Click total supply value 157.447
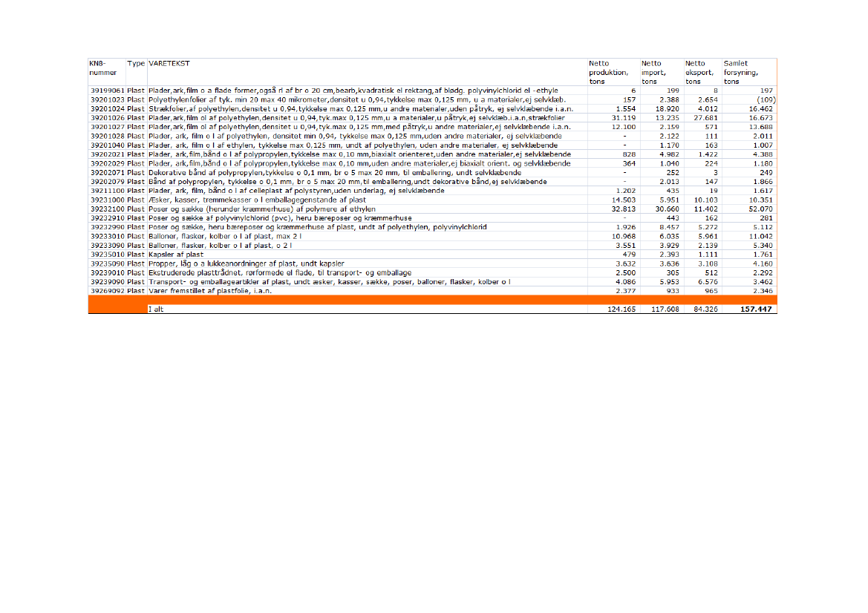Screen dimensions: 868x613 point(756,309)
